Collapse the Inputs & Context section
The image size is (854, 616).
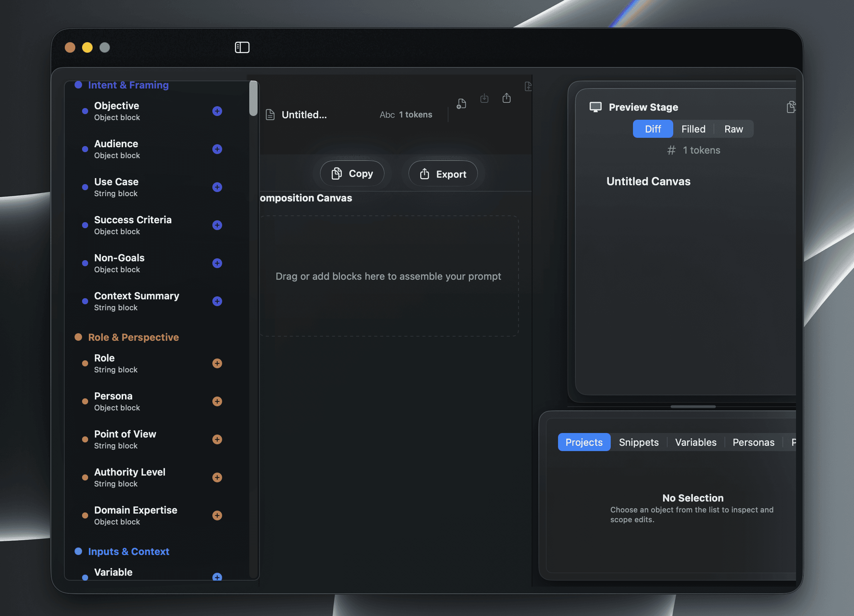tap(128, 552)
